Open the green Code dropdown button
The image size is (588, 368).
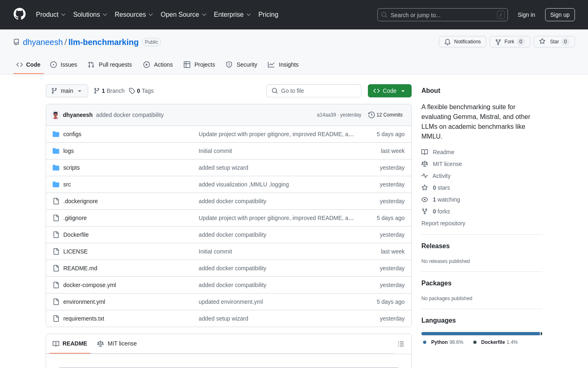[390, 91]
